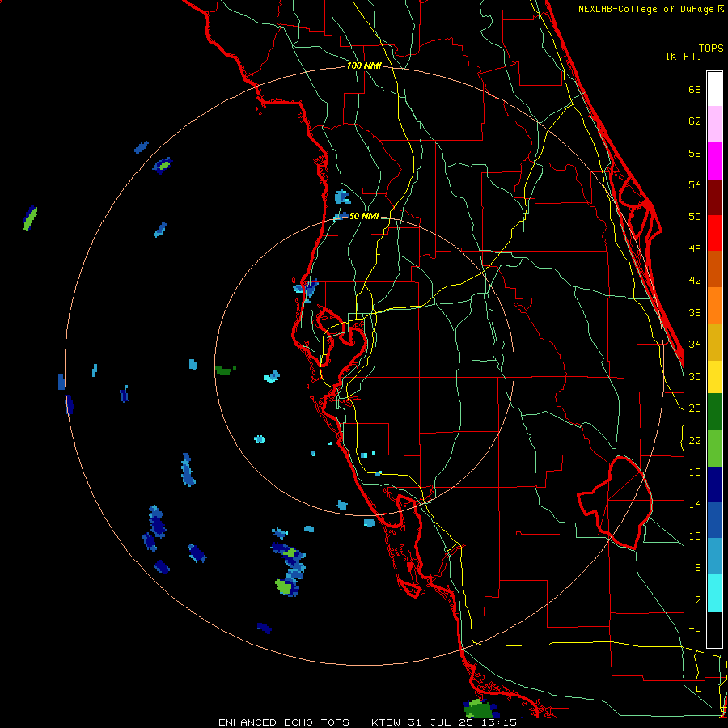The height and width of the screenshot is (728, 728).
Task: Click the green echo at the bottom map edge
Action: tap(480, 709)
